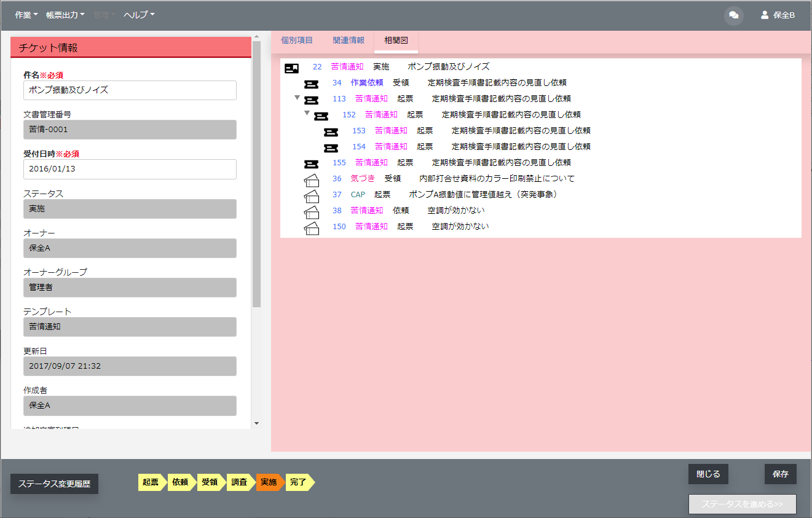Switch to the 関連情報 tab
The width and height of the screenshot is (812, 518).
tap(349, 40)
